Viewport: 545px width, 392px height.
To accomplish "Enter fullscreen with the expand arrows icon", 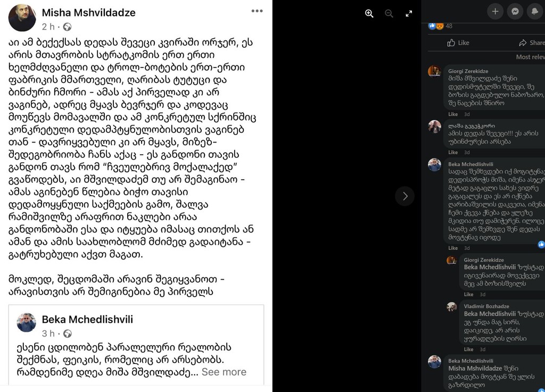I will coord(409,13).
